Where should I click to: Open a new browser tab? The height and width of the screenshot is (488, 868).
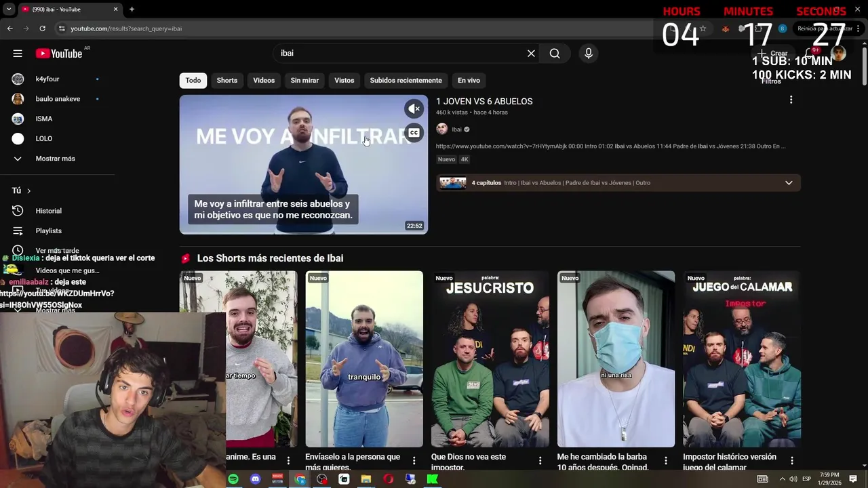(132, 9)
